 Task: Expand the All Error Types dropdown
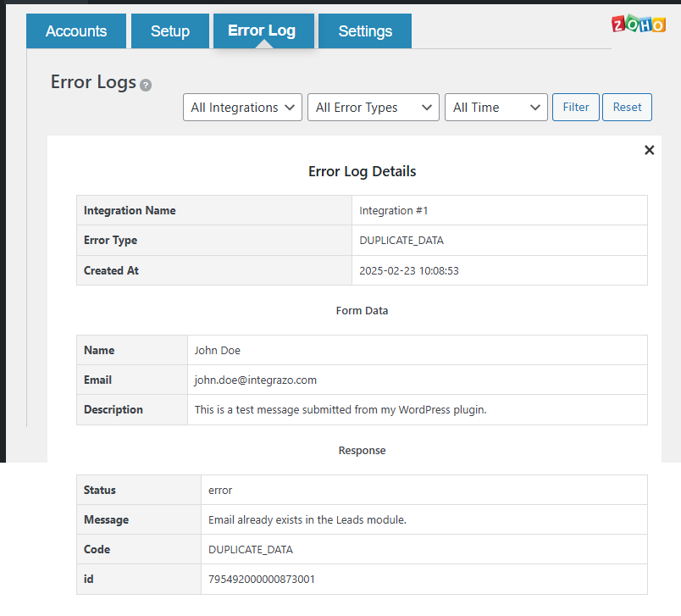[373, 108]
